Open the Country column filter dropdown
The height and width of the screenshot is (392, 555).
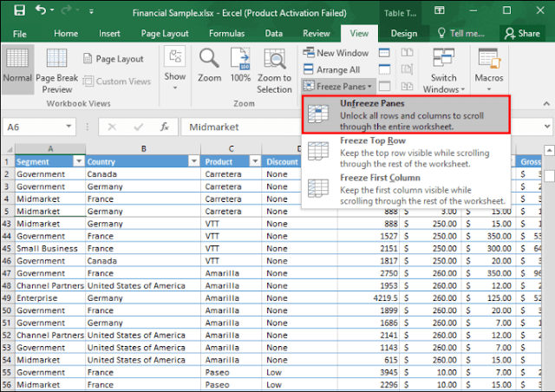(x=194, y=161)
